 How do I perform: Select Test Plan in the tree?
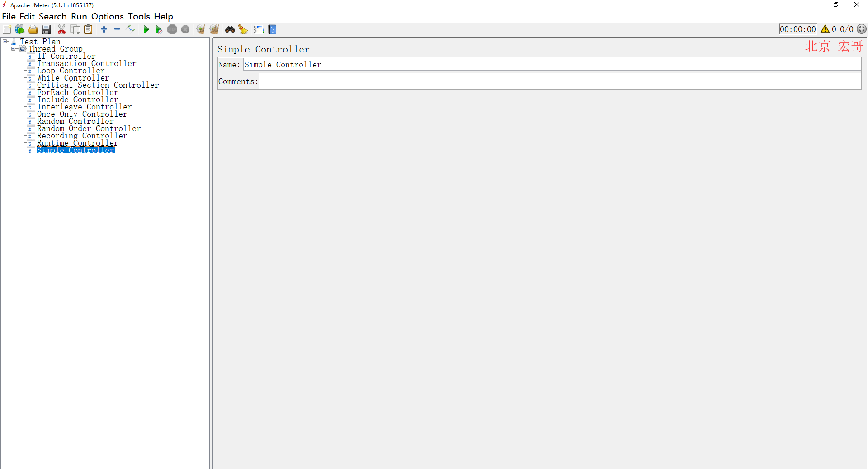pyautogui.click(x=40, y=42)
